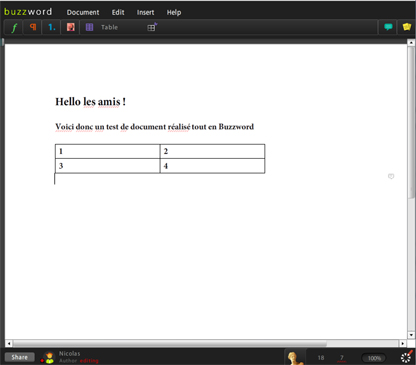
Task: Click the margin comment marker beside the table
Action: (391, 176)
